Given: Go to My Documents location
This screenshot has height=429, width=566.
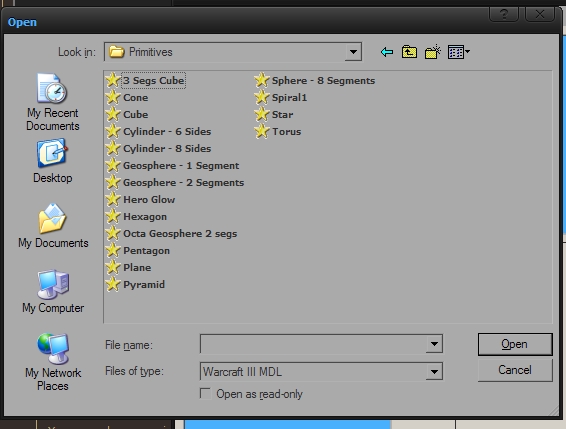Looking at the screenshot, I should coord(53,226).
